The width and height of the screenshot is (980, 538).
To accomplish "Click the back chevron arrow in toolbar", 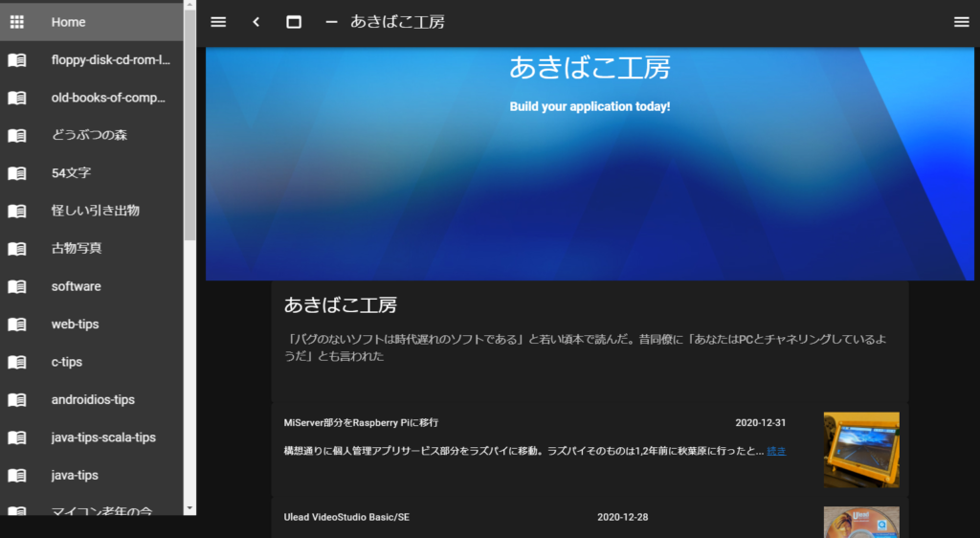I will 256,22.
